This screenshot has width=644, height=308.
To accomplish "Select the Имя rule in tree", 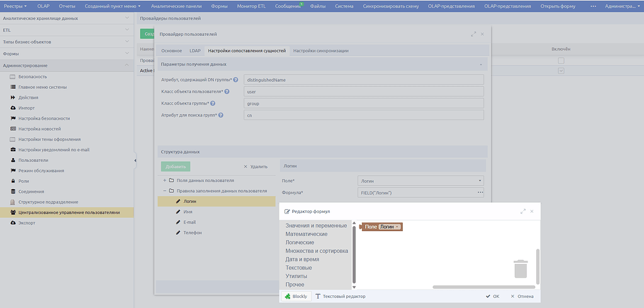I will (x=188, y=212).
